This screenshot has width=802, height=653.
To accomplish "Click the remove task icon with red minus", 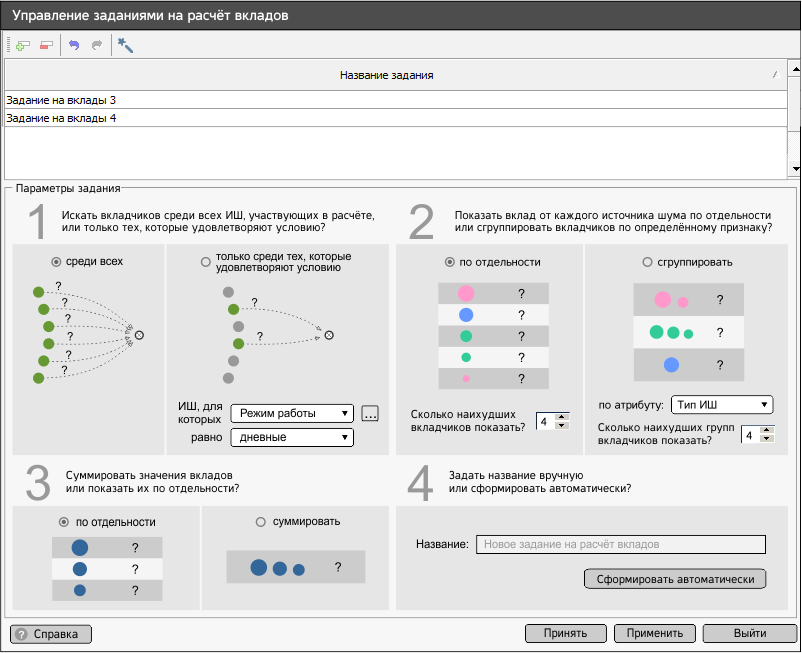I will [46, 45].
